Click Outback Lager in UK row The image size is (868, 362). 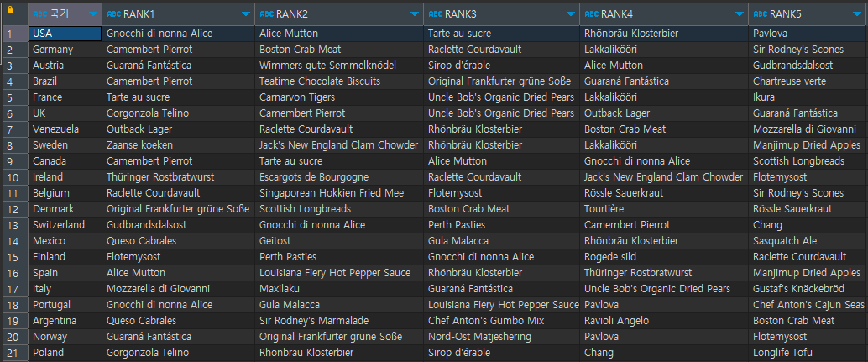point(664,113)
